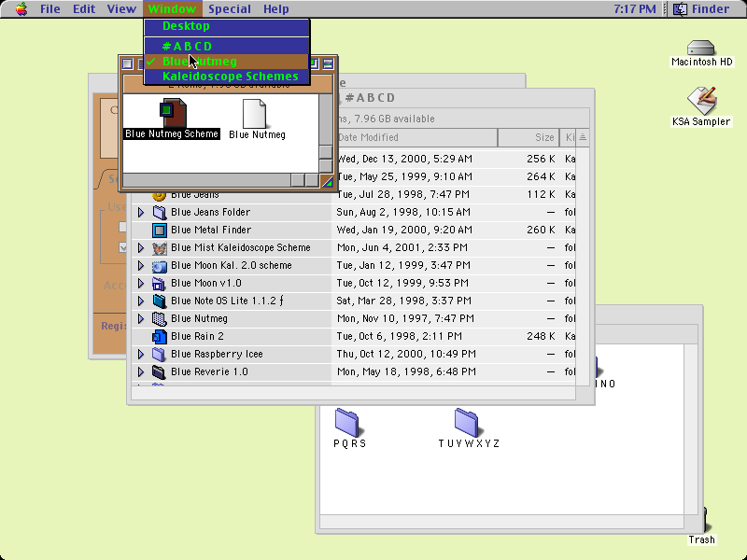The image size is (747, 560).
Task: Click the # A B C D window title
Action: [370, 98]
